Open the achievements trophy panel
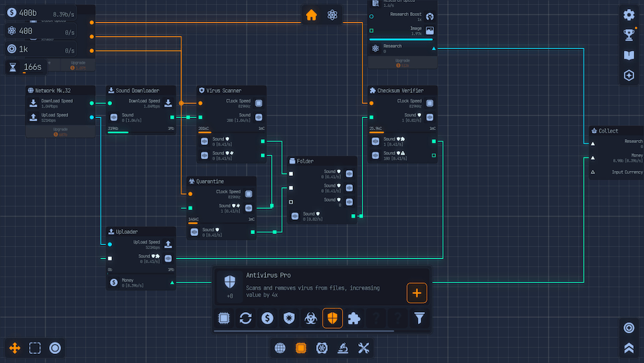 point(629,35)
